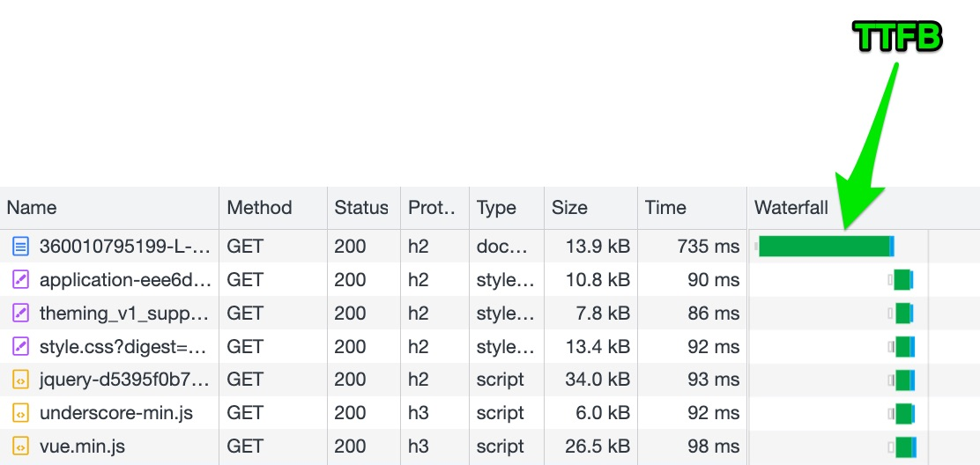The width and height of the screenshot is (980, 465).
Task: Click the long green TTFB bar in waterfall
Action: point(823,247)
